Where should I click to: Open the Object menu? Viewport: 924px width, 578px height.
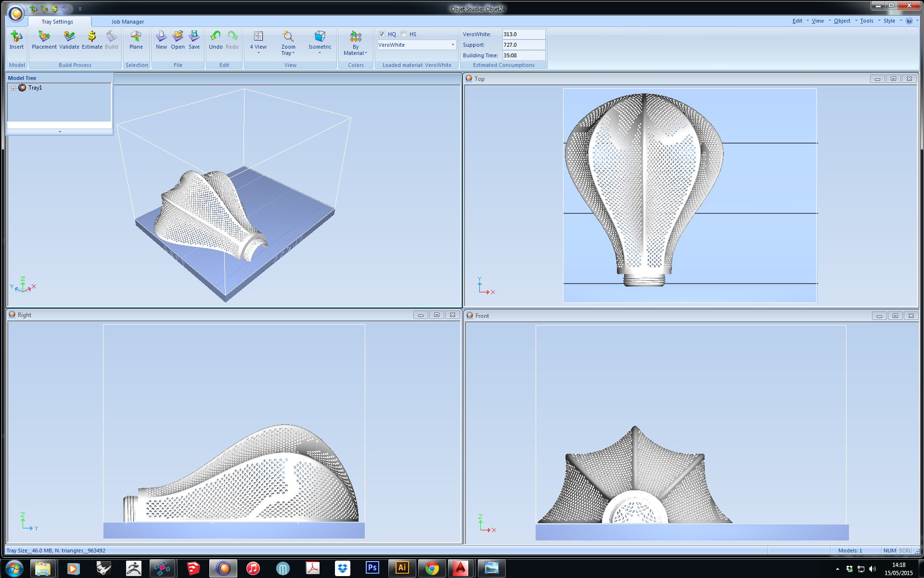coord(842,21)
